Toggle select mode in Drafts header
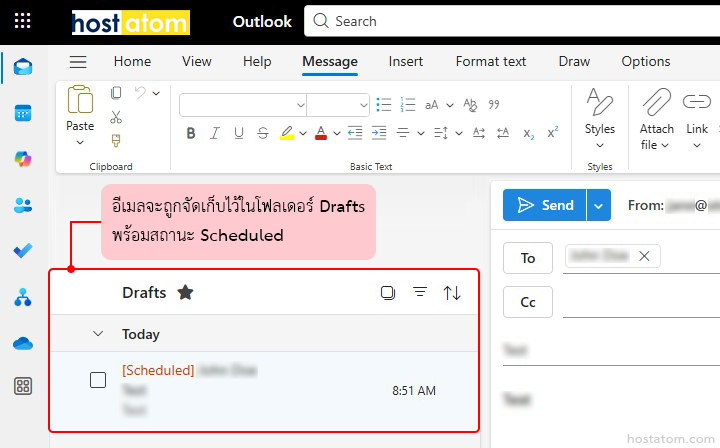720x448 pixels. point(388,292)
